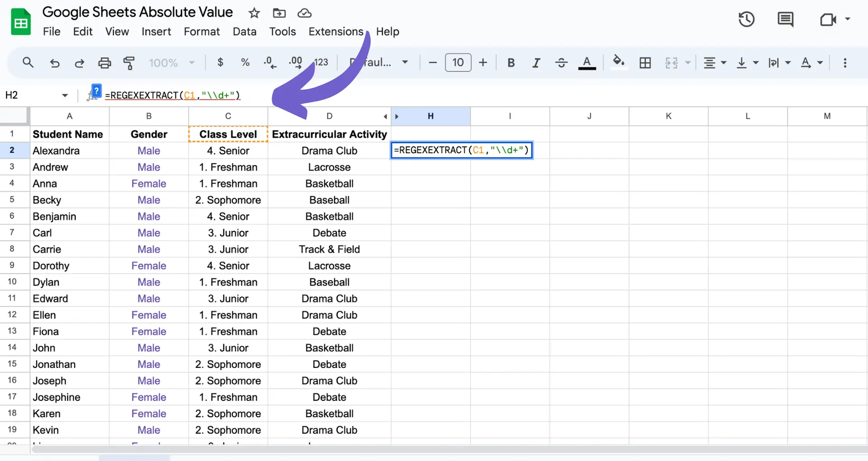Click the formula help question mark icon
Screen dimensions: 868x461
tap(96, 90)
